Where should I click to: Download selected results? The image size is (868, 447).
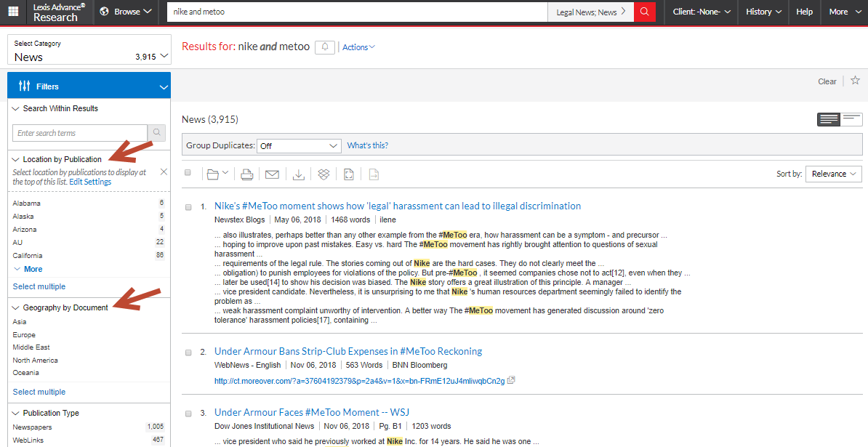[x=298, y=174]
